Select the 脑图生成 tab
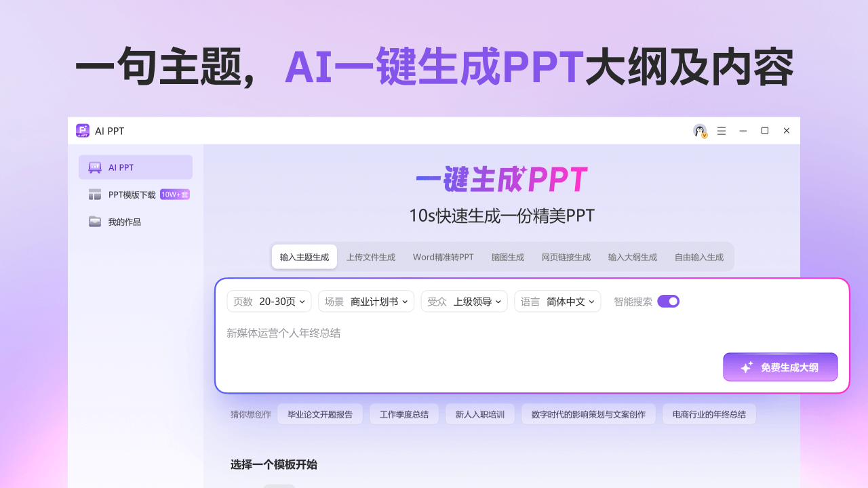868x488 pixels. (x=507, y=257)
